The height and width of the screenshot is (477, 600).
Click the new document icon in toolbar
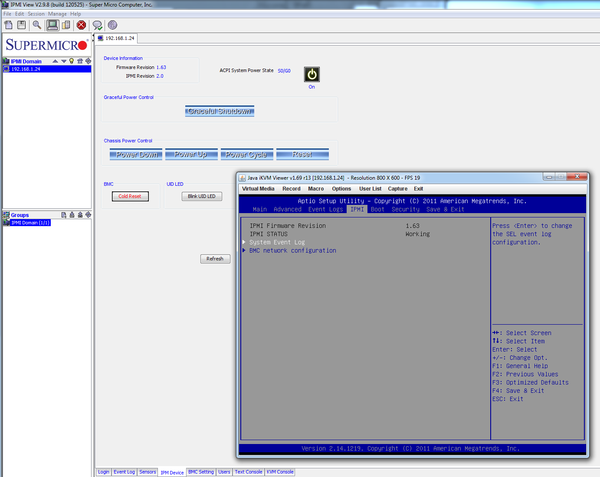click(8, 25)
